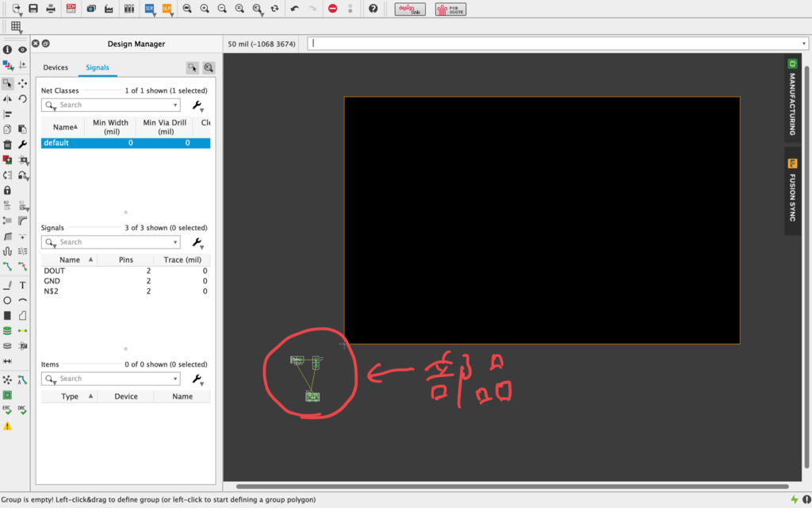Click the redraw refresh icon
Image resolution: width=812 pixels, height=508 pixels.
click(x=274, y=8)
